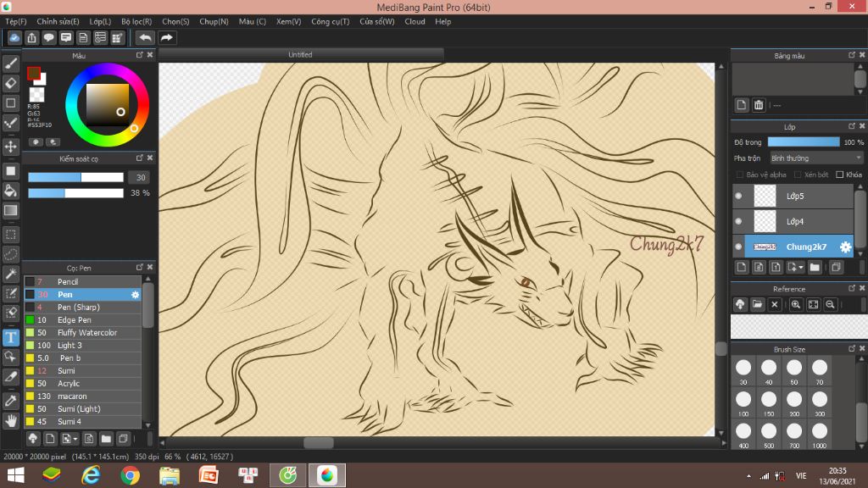This screenshot has width=868, height=488.
Task: Click the 38 % brush opacity slider
Action: coord(75,193)
